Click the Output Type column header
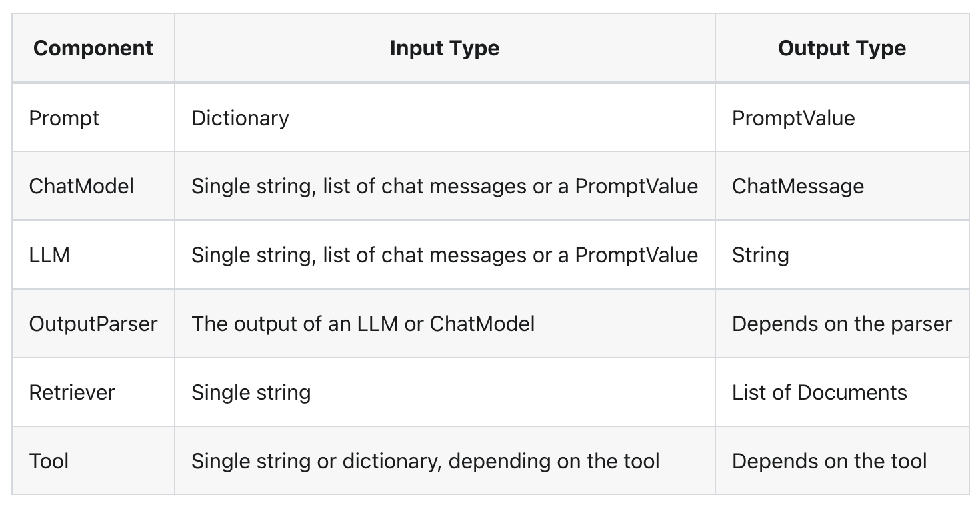980x507 pixels. [x=841, y=49]
